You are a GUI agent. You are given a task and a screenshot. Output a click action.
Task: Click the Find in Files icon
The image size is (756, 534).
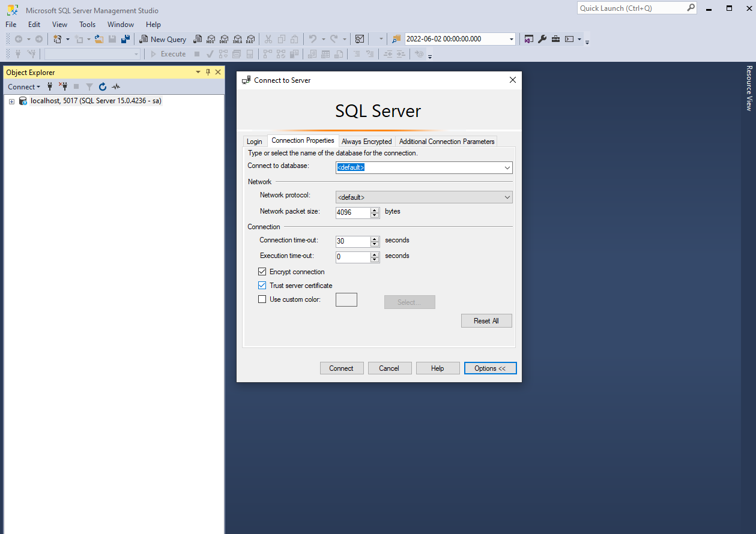point(396,39)
